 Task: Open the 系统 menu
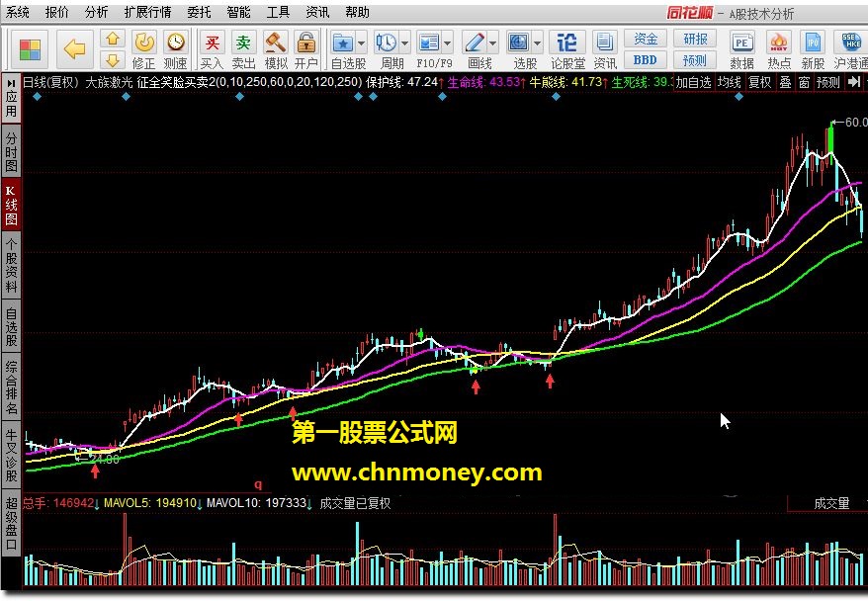pyautogui.click(x=18, y=12)
